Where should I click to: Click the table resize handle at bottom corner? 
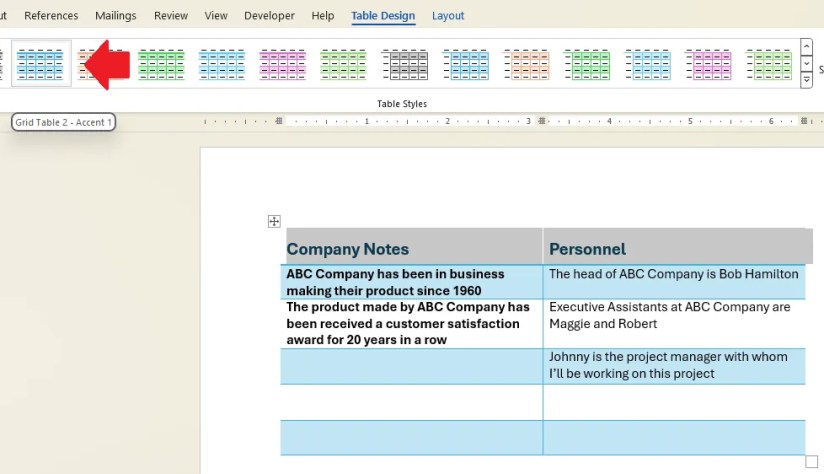point(811,461)
